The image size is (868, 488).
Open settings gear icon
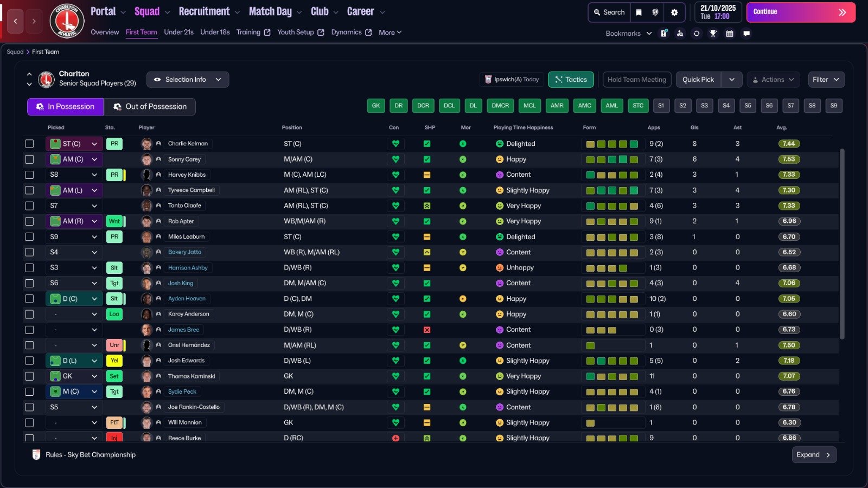(x=674, y=12)
